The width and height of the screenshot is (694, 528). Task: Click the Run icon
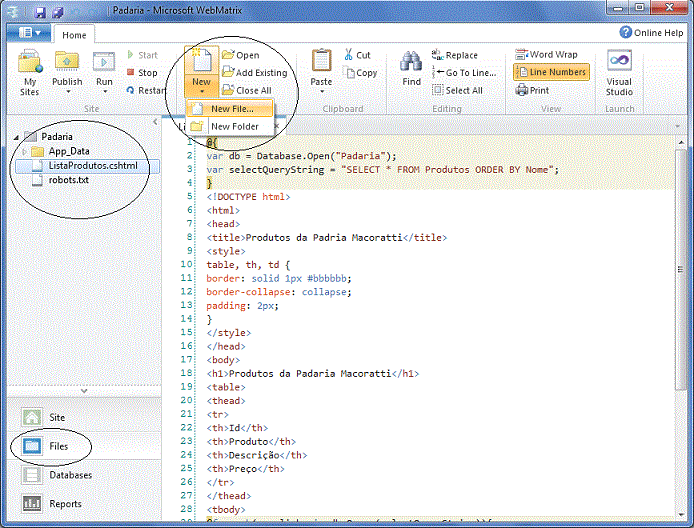coord(104,62)
